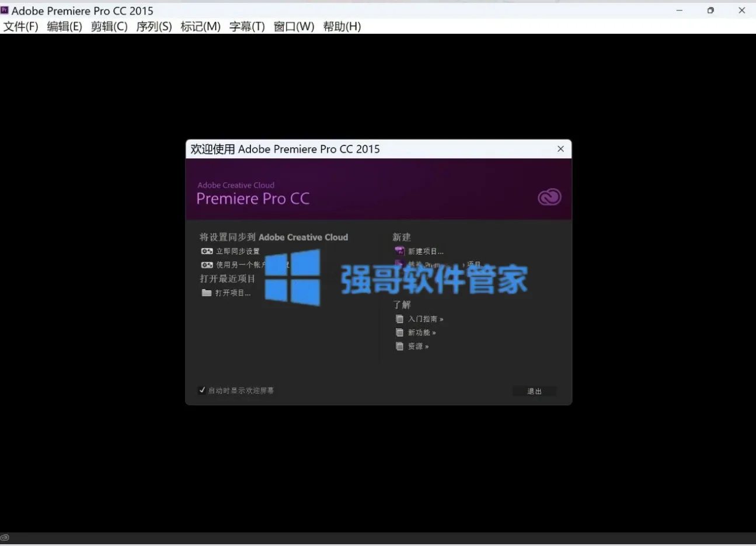Uncheck 启动时显示欢迎屏幕 checkbox
The image size is (756, 546).
(x=202, y=390)
